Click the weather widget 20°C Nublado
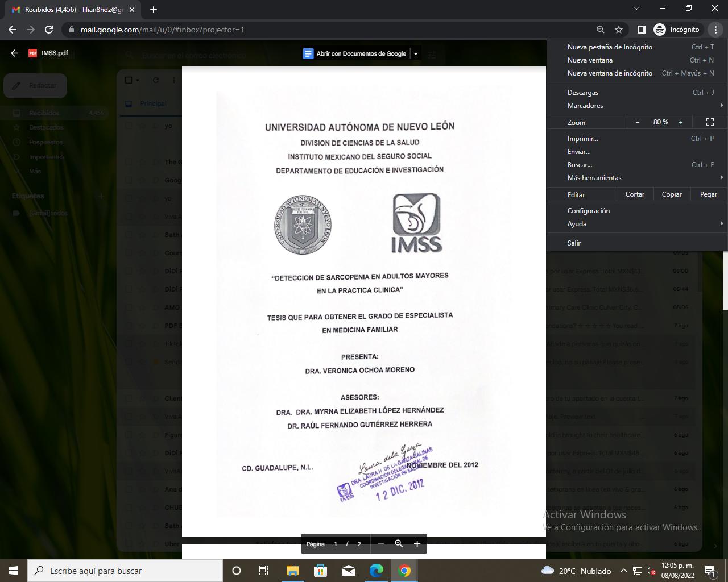The width and height of the screenshot is (728, 582). click(576, 571)
